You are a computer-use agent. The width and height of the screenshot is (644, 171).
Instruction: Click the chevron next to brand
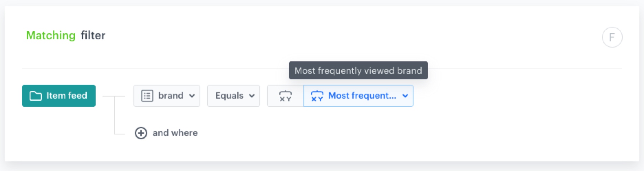192,96
